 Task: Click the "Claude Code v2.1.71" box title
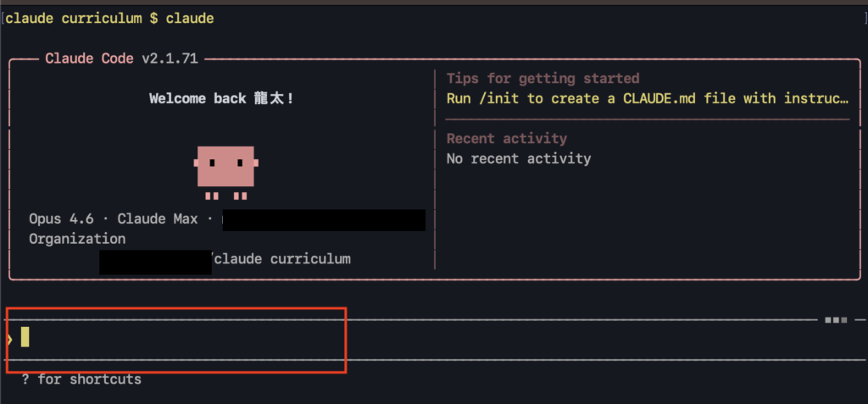pyautogui.click(x=124, y=58)
